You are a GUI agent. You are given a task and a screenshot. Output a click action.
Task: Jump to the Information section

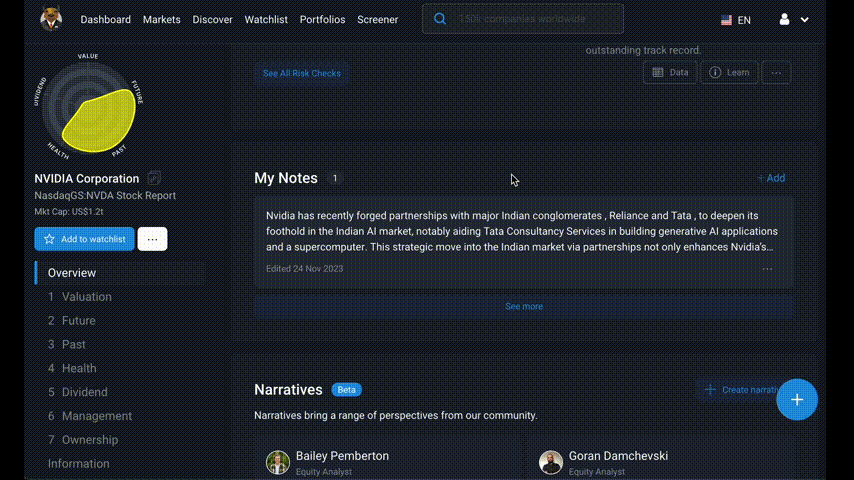point(78,464)
